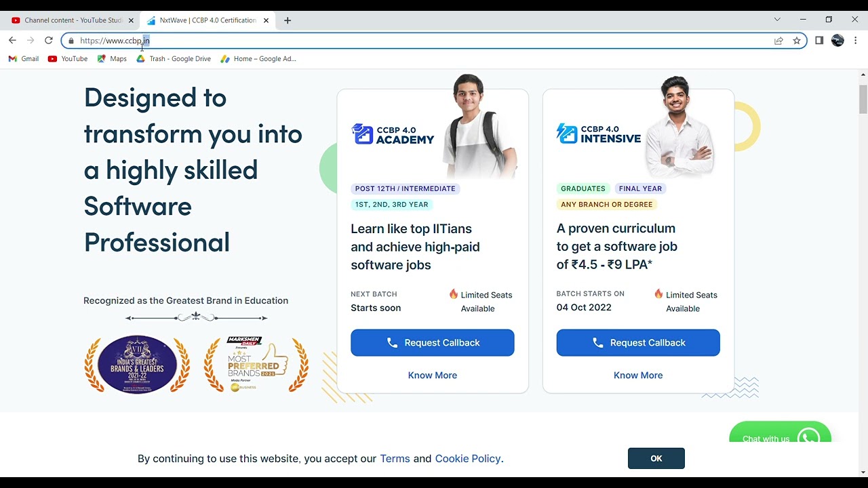Open the Terms link in cookie banner

(395, 459)
